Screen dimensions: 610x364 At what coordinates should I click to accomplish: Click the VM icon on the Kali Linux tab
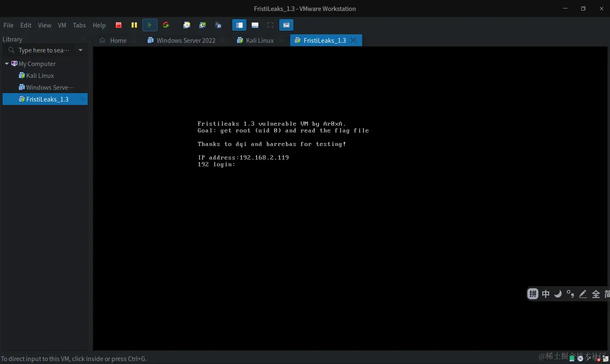pos(240,40)
